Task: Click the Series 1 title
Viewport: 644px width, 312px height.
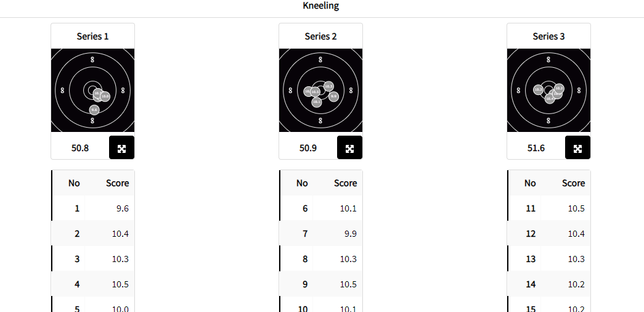Action: pos(92,36)
